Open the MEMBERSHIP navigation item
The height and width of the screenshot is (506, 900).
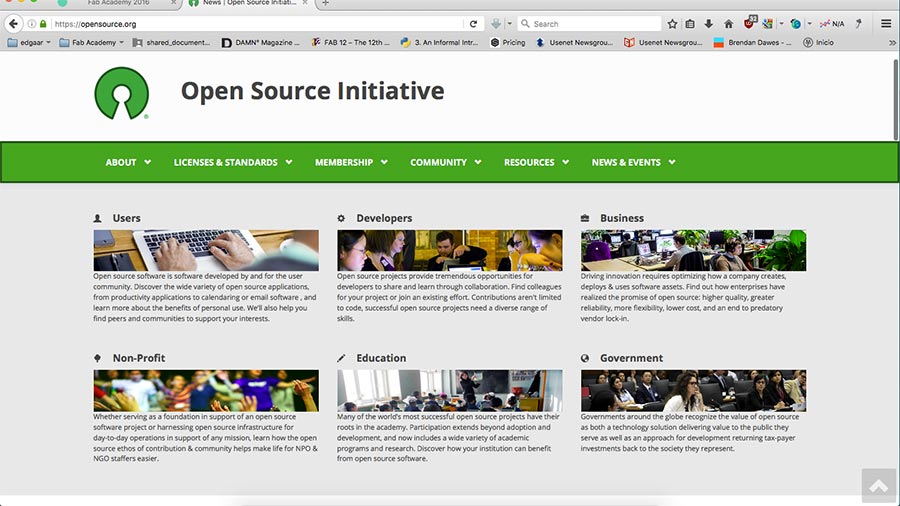(x=344, y=162)
